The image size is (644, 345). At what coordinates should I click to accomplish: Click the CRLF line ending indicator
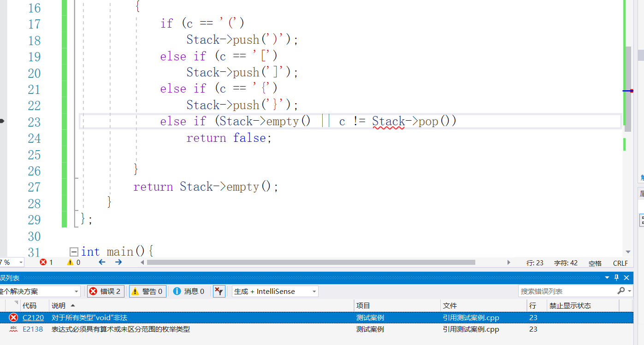point(620,263)
